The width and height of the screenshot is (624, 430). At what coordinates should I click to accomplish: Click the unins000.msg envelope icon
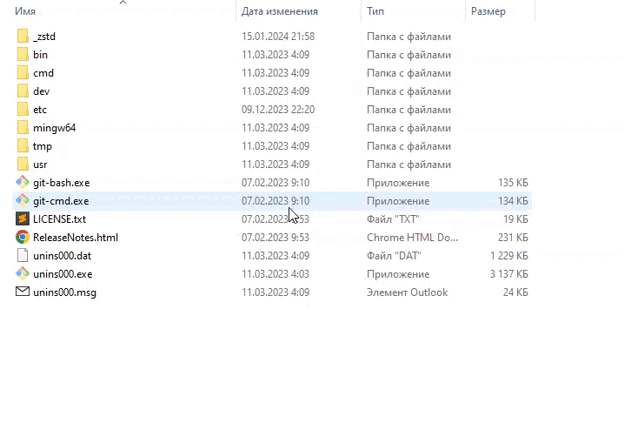point(23,292)
